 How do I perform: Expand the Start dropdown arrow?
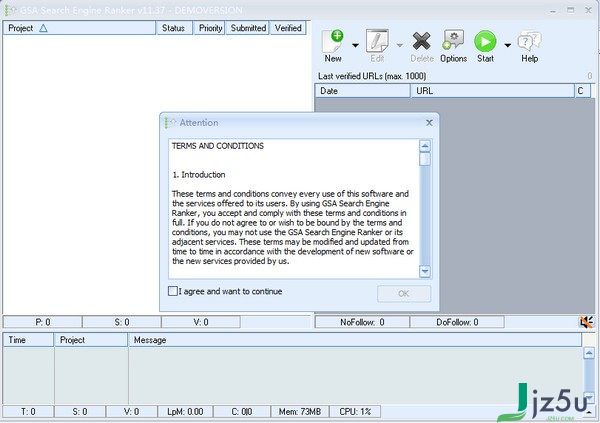507,46
